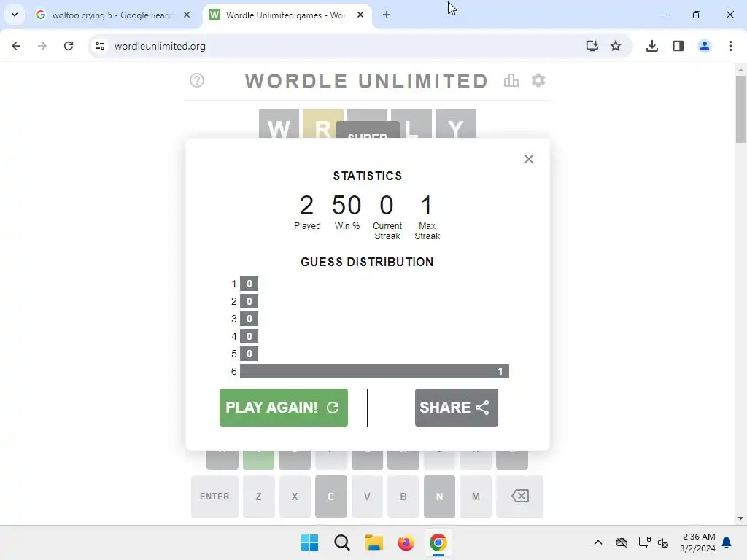
Task: Close the wolfoo crying 5 tab
Action: pyautogui.click(x=187, y=15)
